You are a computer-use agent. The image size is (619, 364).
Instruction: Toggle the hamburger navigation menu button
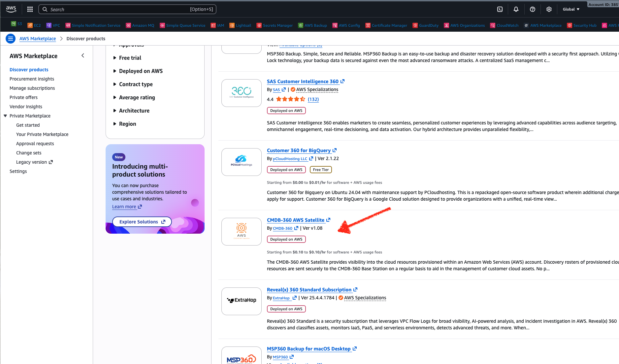11,39
